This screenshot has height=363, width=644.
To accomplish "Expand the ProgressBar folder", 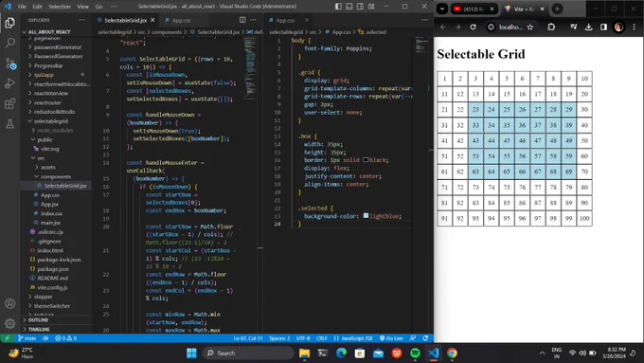I will coord(48,65).
